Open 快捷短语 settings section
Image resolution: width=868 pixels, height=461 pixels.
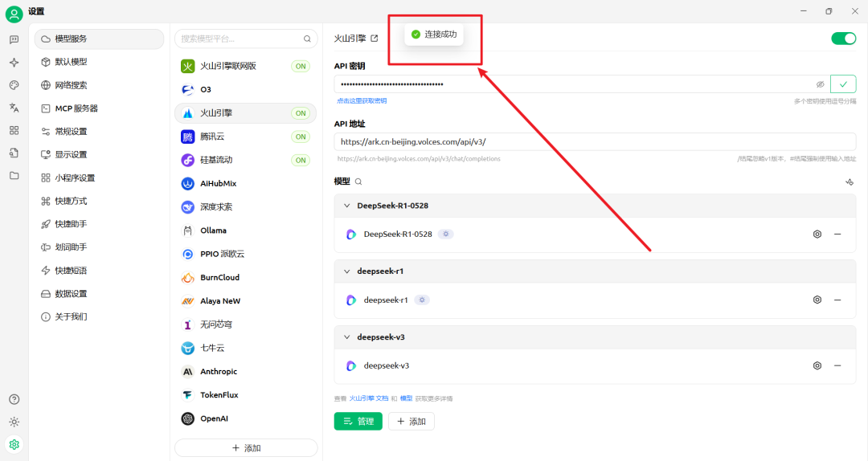point(99,271)
